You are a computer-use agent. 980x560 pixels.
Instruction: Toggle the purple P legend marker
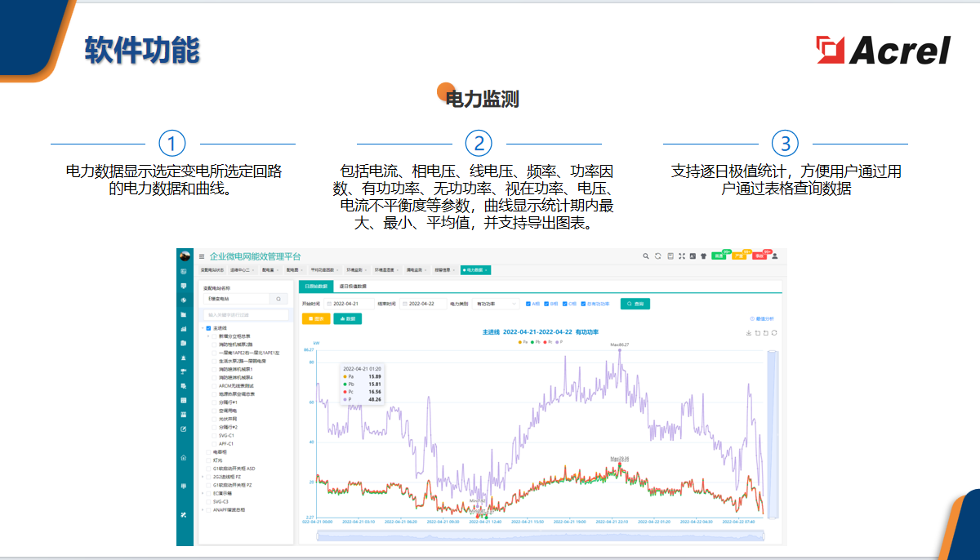(x=558, y=342)
